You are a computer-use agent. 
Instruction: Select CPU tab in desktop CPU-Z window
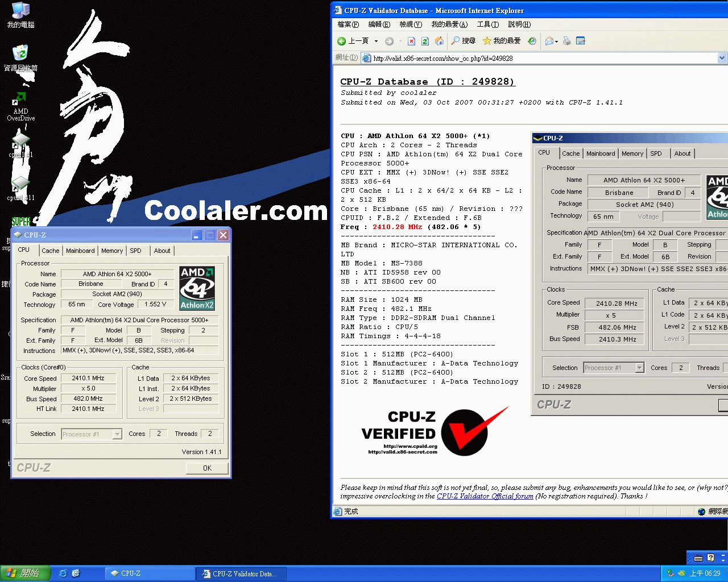(24, 250)
